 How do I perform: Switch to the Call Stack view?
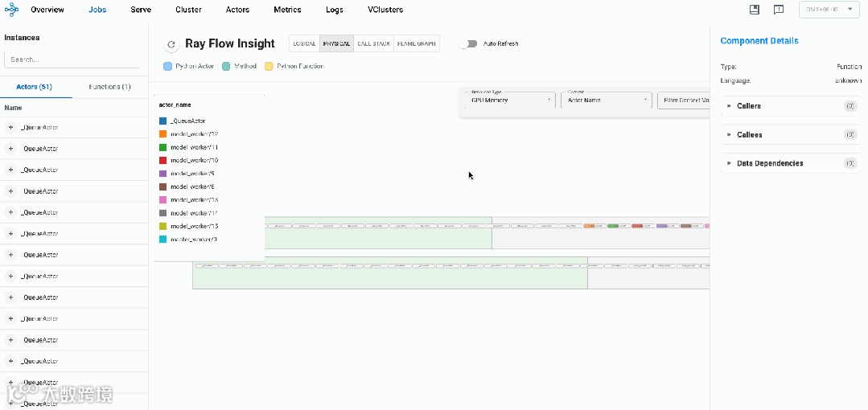373,43
